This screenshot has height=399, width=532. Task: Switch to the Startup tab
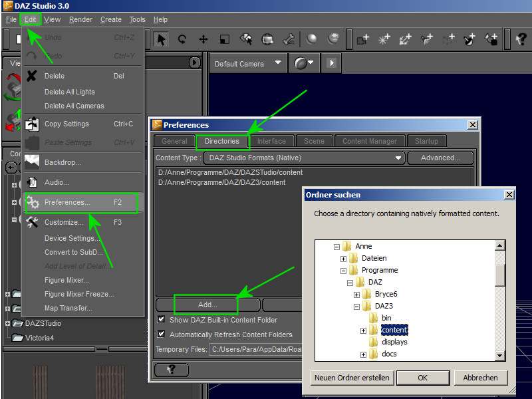click(426, 141)
